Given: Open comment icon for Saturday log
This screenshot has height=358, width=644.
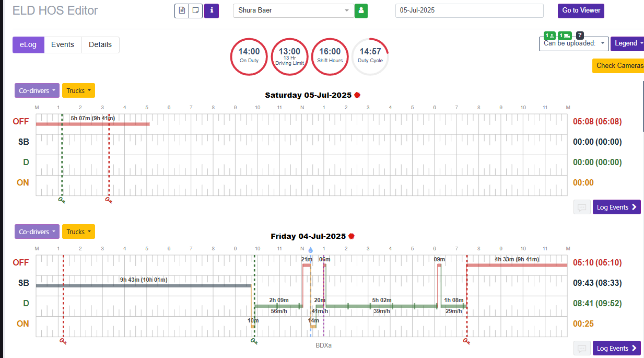Looking at the screenshot, I should point(582,207).
